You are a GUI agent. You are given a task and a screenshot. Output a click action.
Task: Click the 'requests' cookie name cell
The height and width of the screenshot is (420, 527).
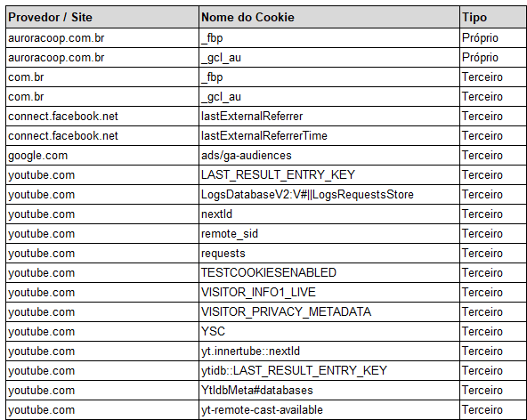coord(329,254)
